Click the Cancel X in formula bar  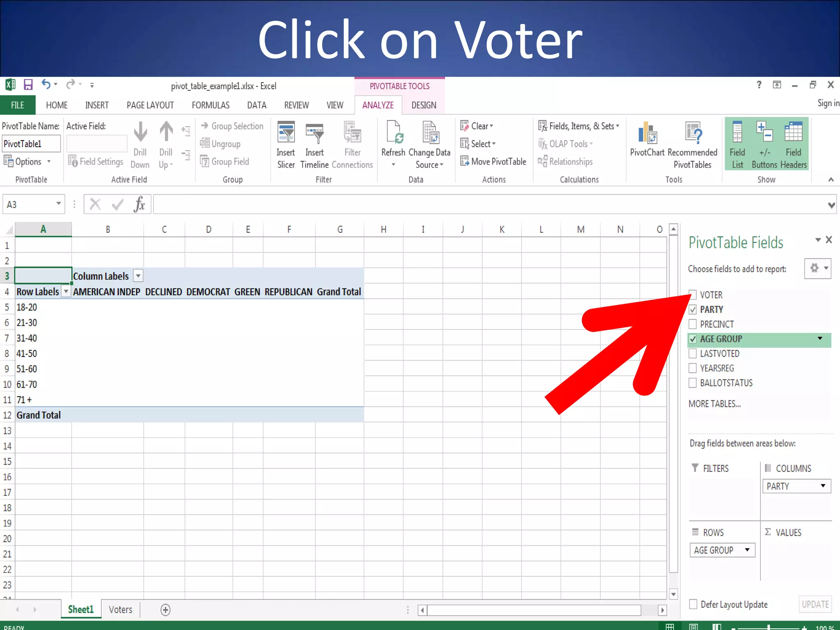click(95, 204)
